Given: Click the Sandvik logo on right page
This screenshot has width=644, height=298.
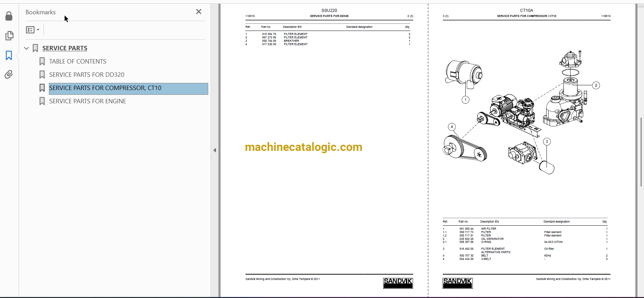Looking at the screenshot, I should pos(458,283).
